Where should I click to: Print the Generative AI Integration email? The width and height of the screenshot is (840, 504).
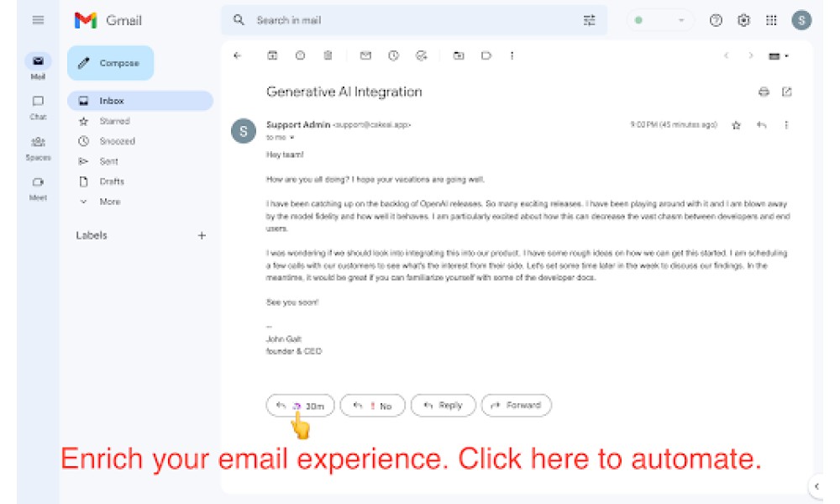coord(764,92)
